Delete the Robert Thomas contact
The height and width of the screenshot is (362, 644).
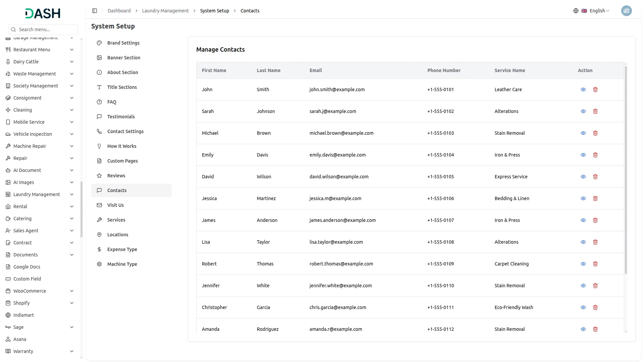click(595, 264)
